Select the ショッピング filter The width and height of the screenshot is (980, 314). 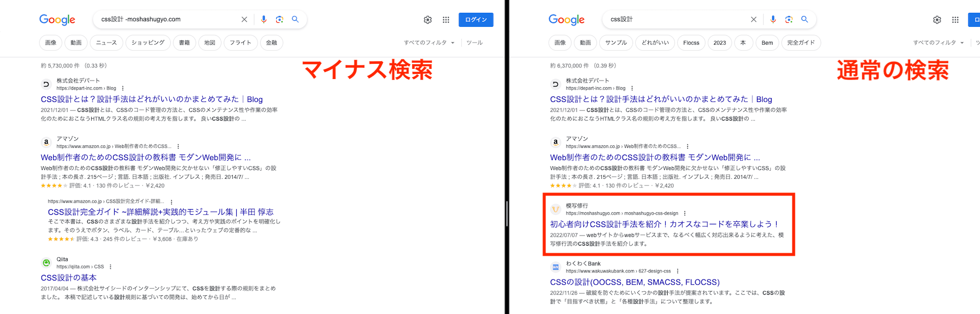[x=148, y=43]
